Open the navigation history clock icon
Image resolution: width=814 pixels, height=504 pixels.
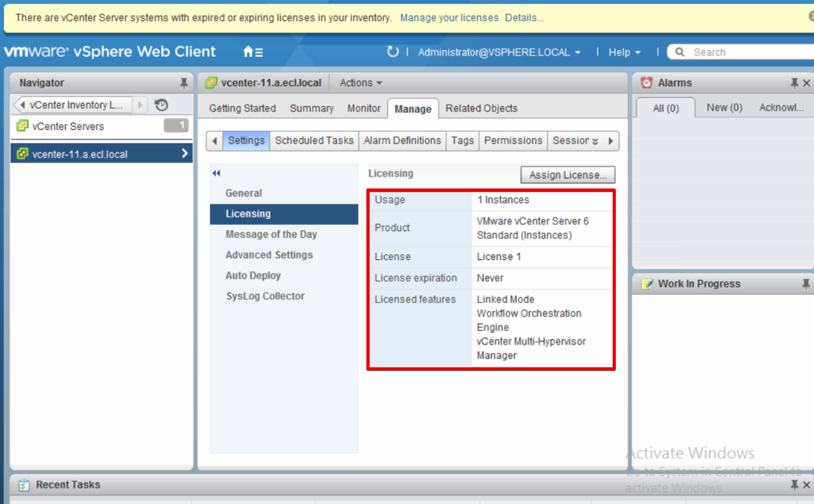click(x=161, y=105)
